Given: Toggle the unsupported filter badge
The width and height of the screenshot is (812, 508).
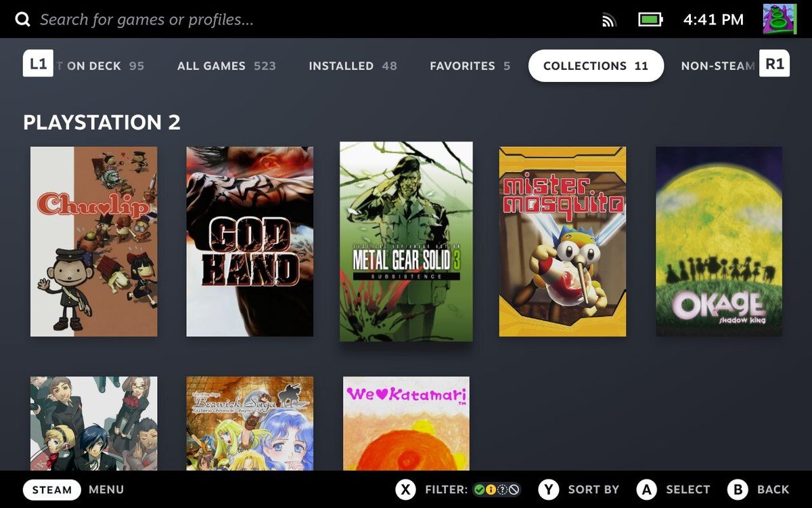Looking at the screenshot, I should coord(513,489).
